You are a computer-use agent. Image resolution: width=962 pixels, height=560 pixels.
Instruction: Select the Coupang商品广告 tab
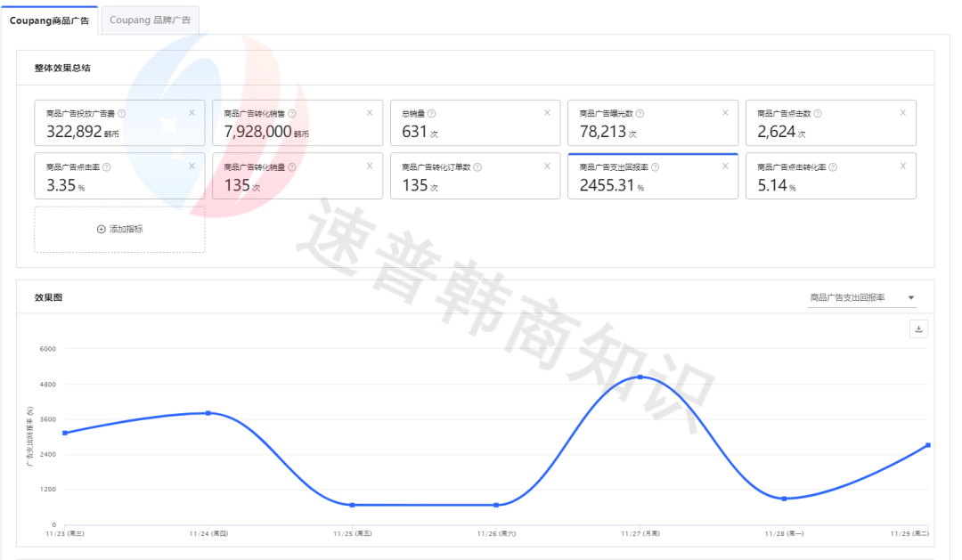coord(49,20)
